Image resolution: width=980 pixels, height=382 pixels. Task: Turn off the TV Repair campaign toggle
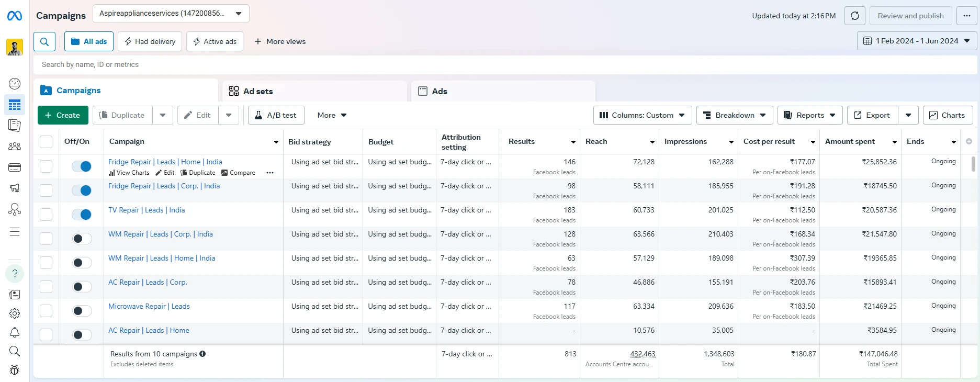click(82, 215)
